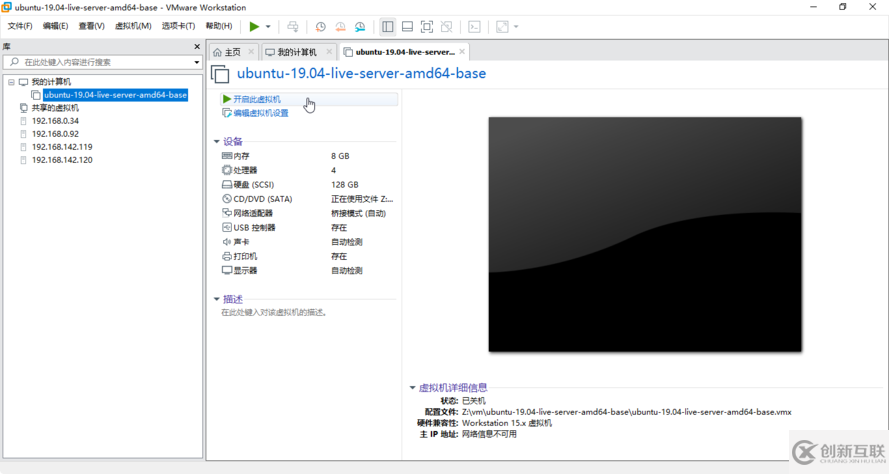Click the CD/DVD disc icon
Screen dimensions: 889x474
tap(227, 199)
